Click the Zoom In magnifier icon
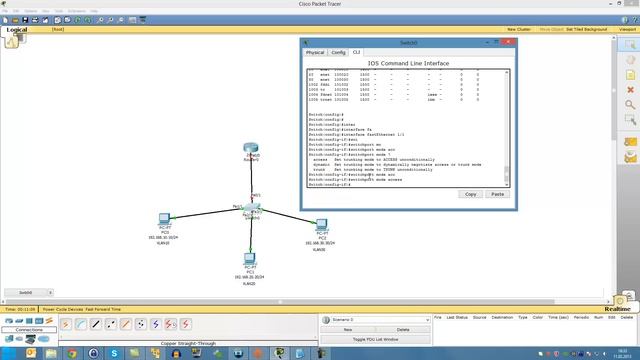This screenshot has width=640, height=360. (x=100, y=20)
